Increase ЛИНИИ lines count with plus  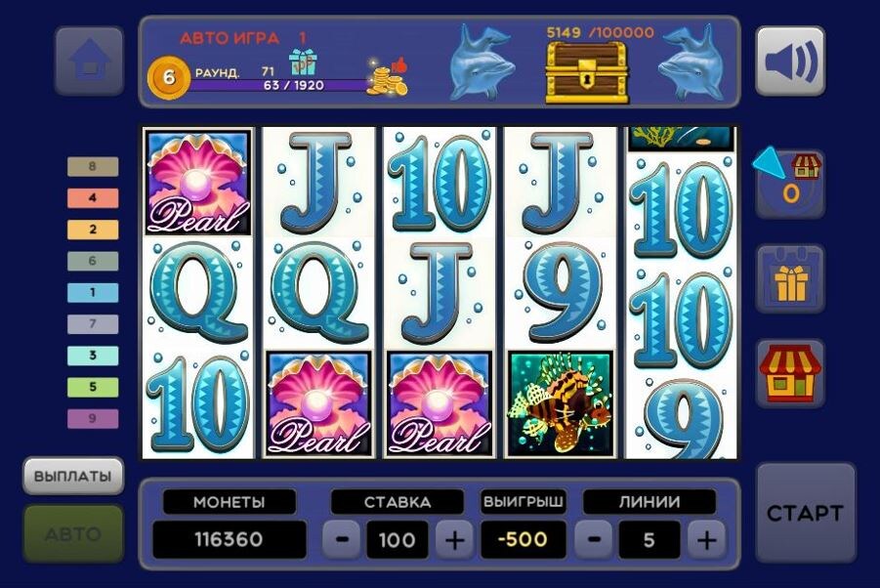coord(706,540)
